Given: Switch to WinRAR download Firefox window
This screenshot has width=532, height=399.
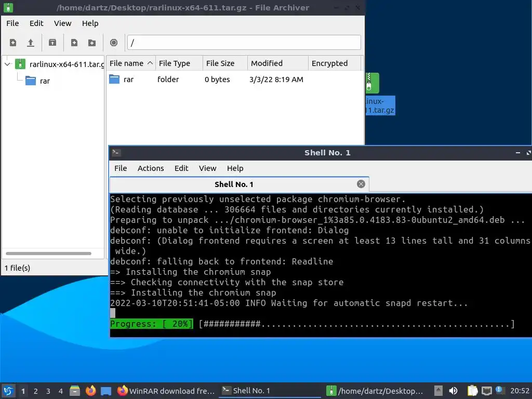Looking at the screenshot, I should point(166,391).
